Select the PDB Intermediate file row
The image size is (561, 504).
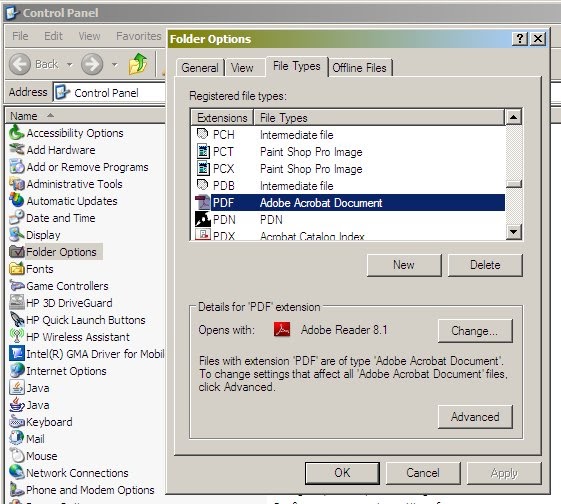point(349,186)
